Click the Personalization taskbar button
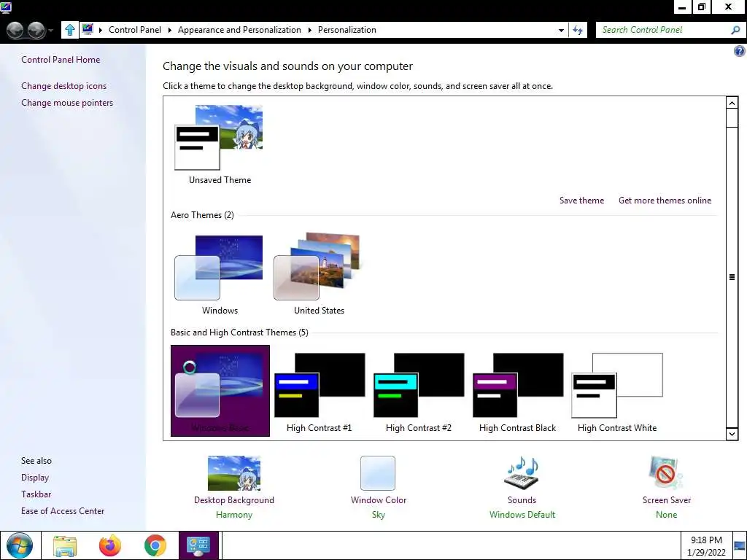747x560 pixels. (198, 545)
